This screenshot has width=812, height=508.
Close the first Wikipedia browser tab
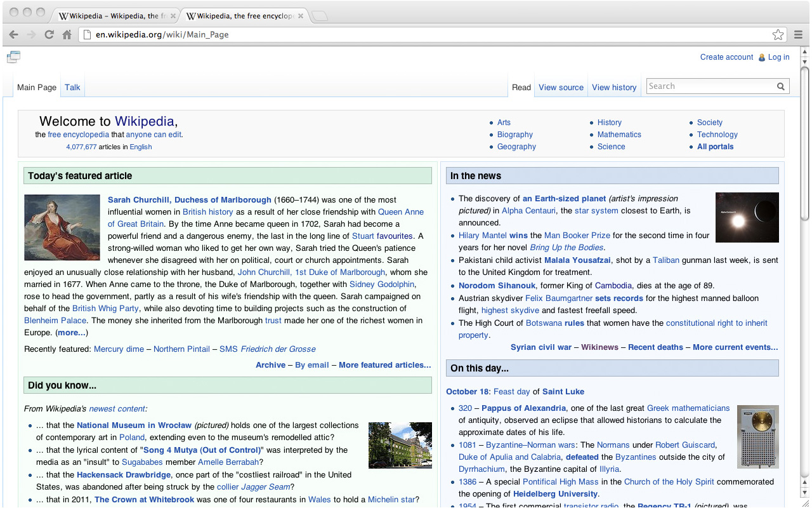(173, 16)
